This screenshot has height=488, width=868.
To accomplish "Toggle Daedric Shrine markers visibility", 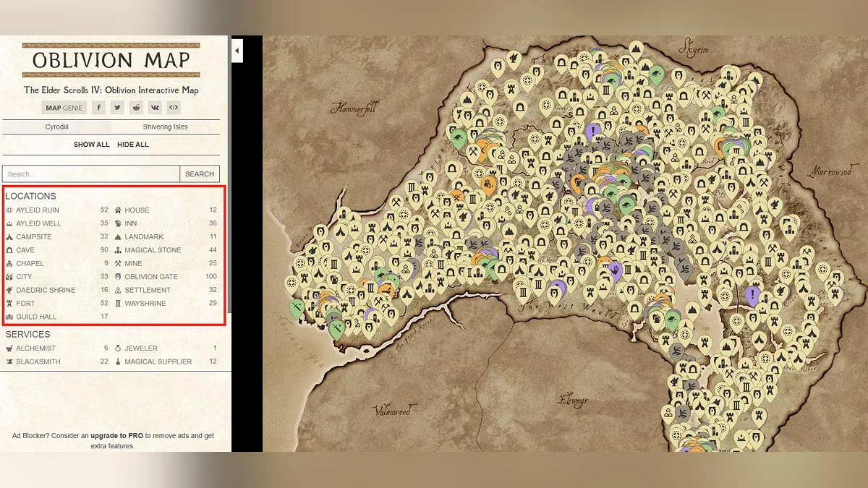I will click(x=45, y=290).
